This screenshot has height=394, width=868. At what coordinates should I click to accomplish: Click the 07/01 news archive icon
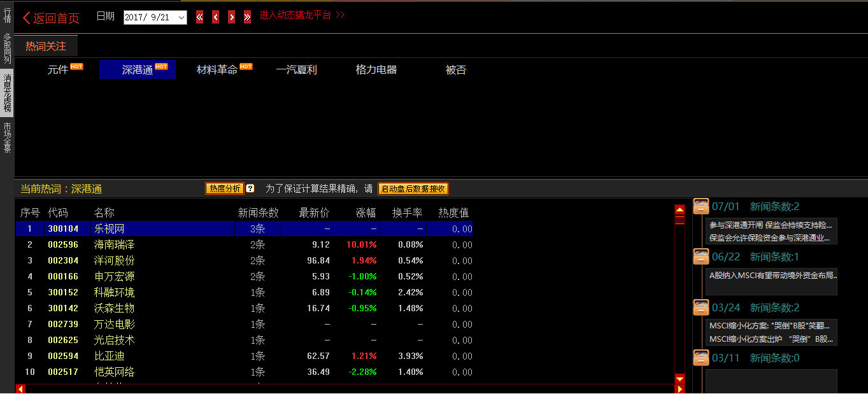pyautogui.click(x=701, y=206)
